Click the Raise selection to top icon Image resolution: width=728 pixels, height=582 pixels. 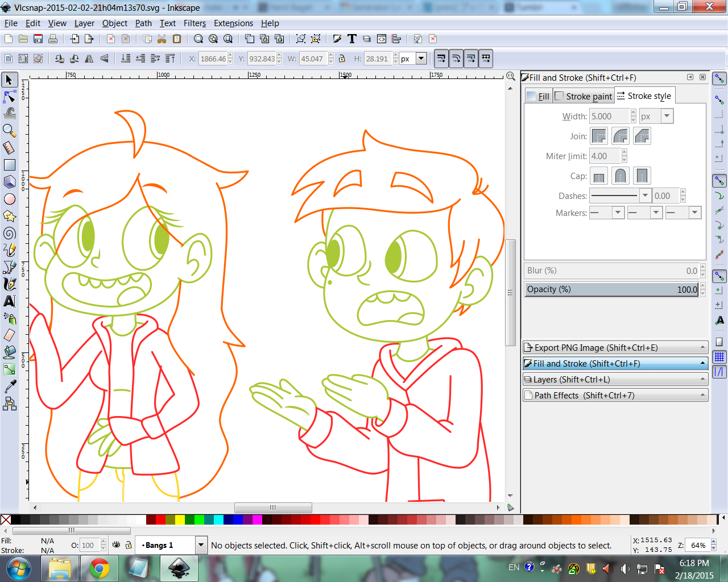pyautogui.click(x=170, y=59)
